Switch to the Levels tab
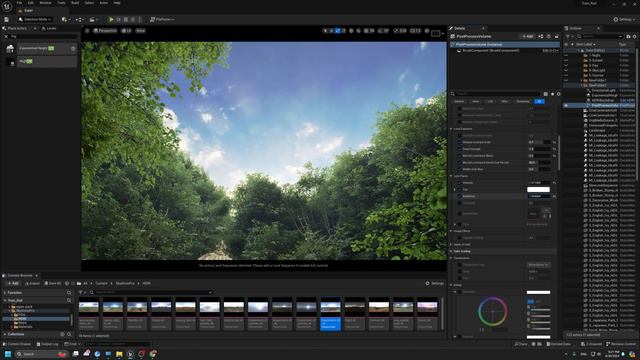640x360 pixels. pos(49,28)
